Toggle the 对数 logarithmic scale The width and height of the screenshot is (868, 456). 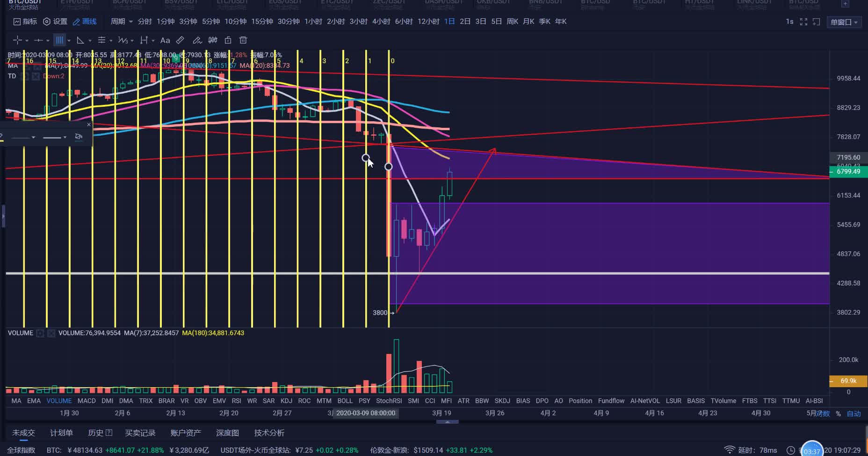tap(823, 413)
